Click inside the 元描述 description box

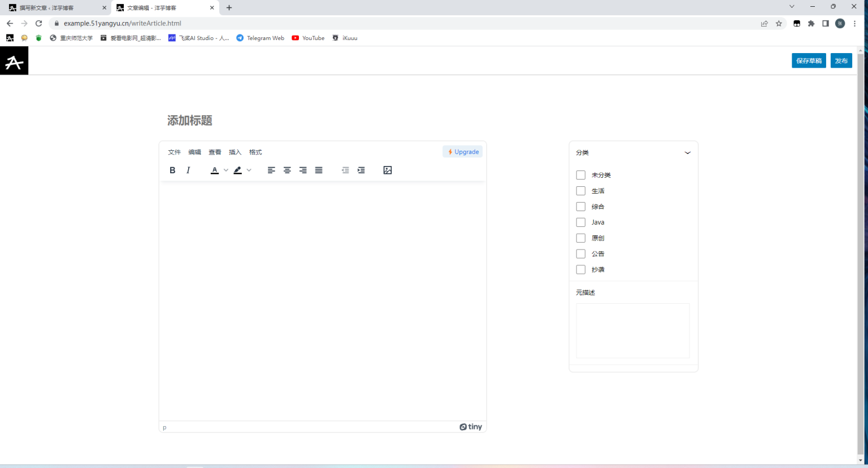(632, 330)
